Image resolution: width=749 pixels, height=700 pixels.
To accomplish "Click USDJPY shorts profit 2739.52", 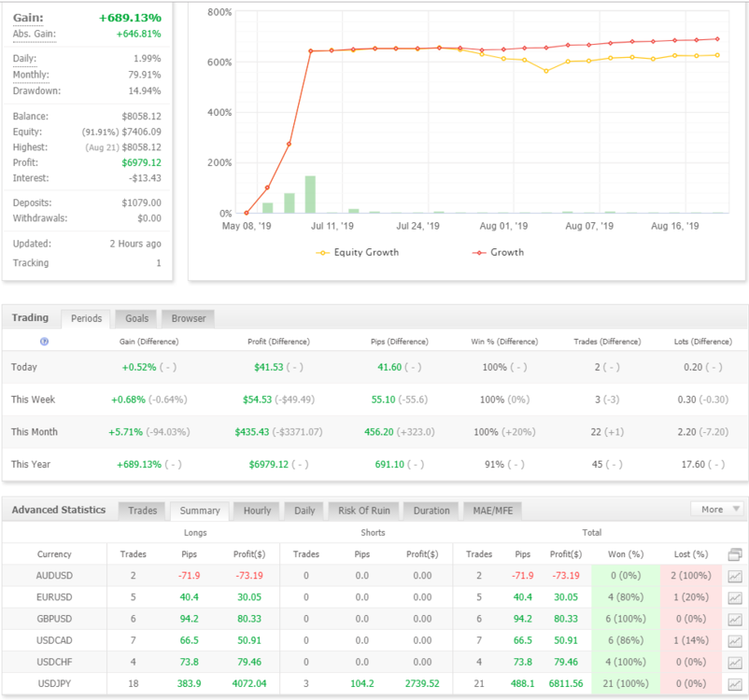I will [x=422, y=684].
